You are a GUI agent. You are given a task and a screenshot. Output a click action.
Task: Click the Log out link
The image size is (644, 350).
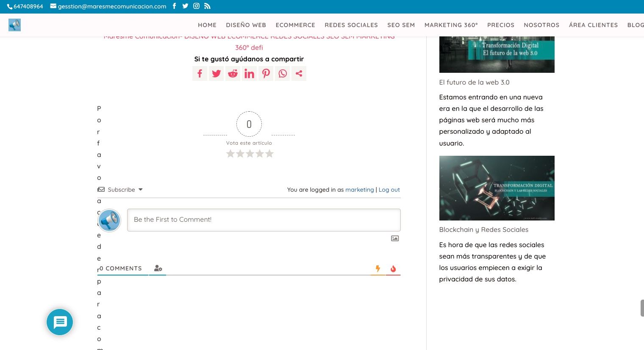pyautogui.click(x=389, y=190)
